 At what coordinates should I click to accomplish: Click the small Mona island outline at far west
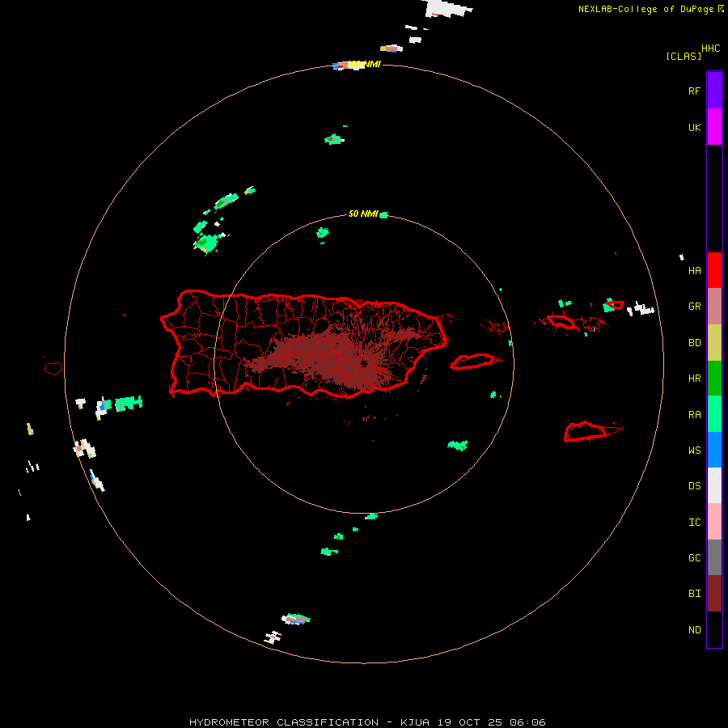click(53, 368)
